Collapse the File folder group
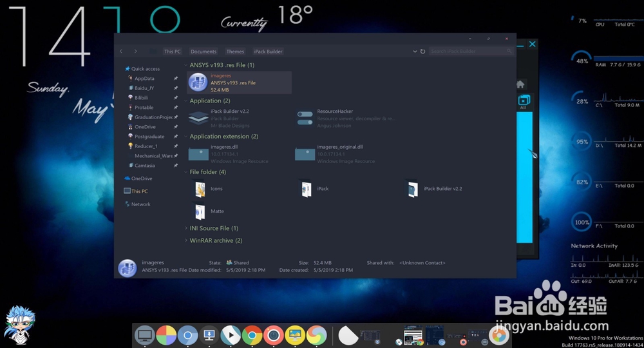The height and width of the screenshot is (348, 644). click(x=185, y=172)
